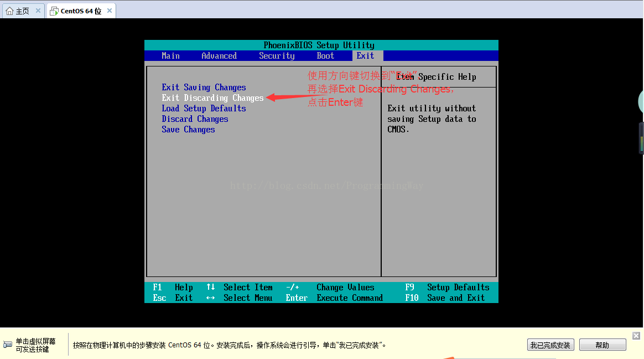Select Exit Discarding Changes option
This screenshot has width=644, height=359.
point(212,98)
